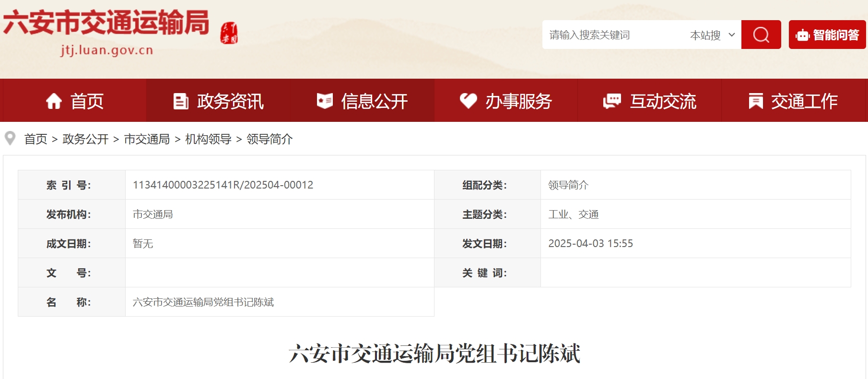Click the search keyword input field
868x379 pixels.
tap(614, 35)
